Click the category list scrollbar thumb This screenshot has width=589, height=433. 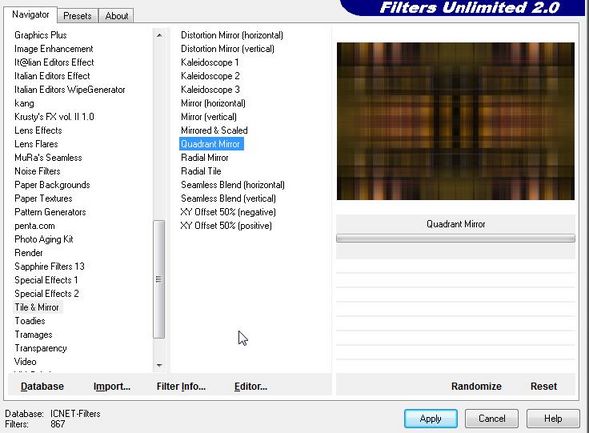(x=159, y=279)
